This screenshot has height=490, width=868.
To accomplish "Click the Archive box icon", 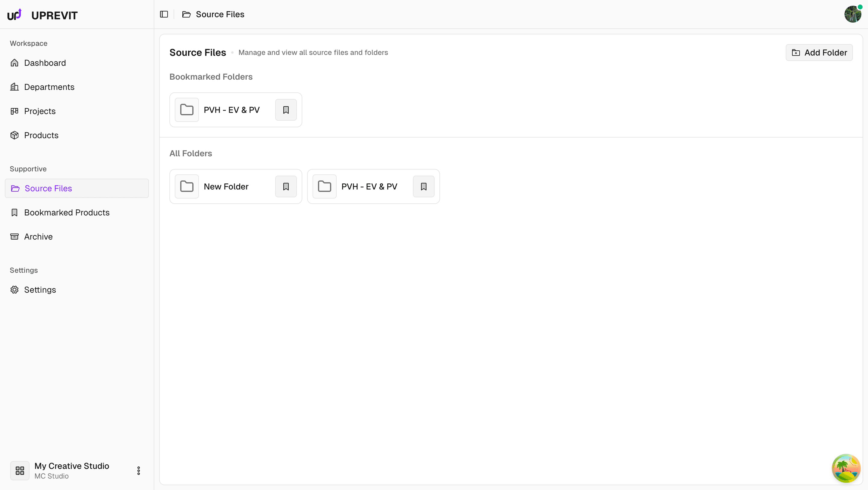I will click(14, 236).
